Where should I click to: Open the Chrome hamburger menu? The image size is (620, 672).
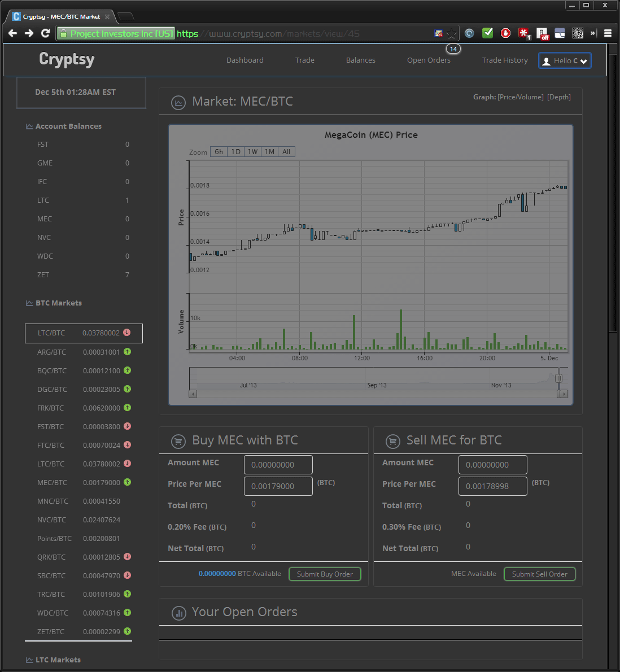point(608,33)
